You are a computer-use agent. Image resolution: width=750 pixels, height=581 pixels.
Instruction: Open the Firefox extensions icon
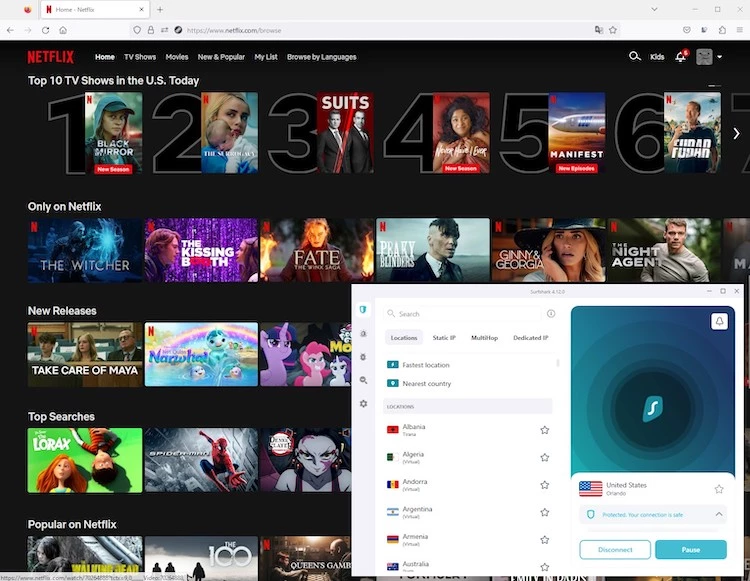pyautogui.click(x=722, y=30)
